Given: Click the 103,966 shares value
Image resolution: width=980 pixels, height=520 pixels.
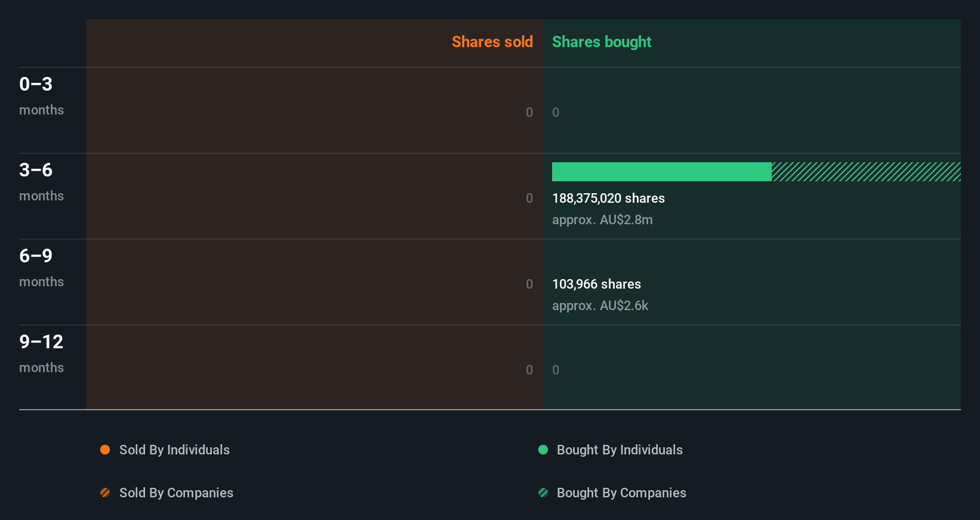Looking at the screenshot, I should (596, 284).
